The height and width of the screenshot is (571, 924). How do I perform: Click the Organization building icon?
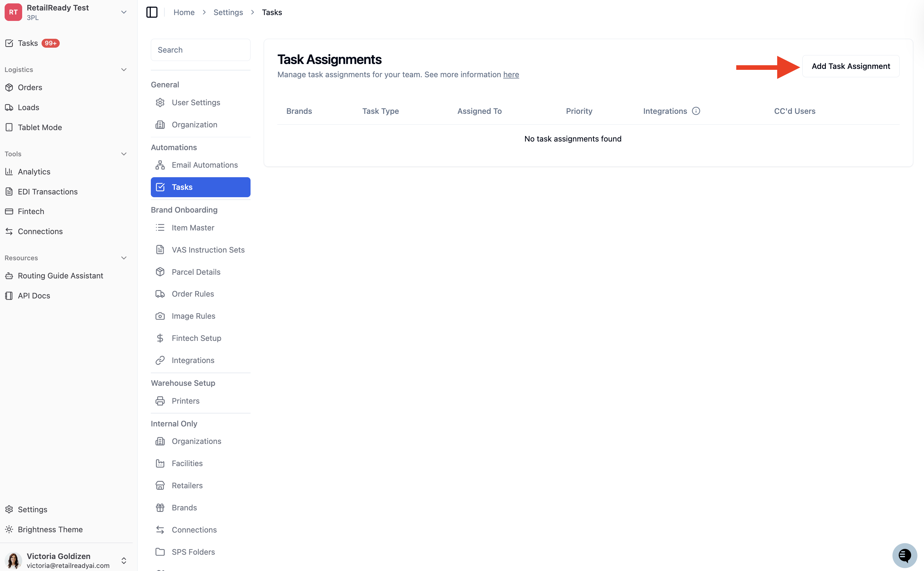[160, 125]
